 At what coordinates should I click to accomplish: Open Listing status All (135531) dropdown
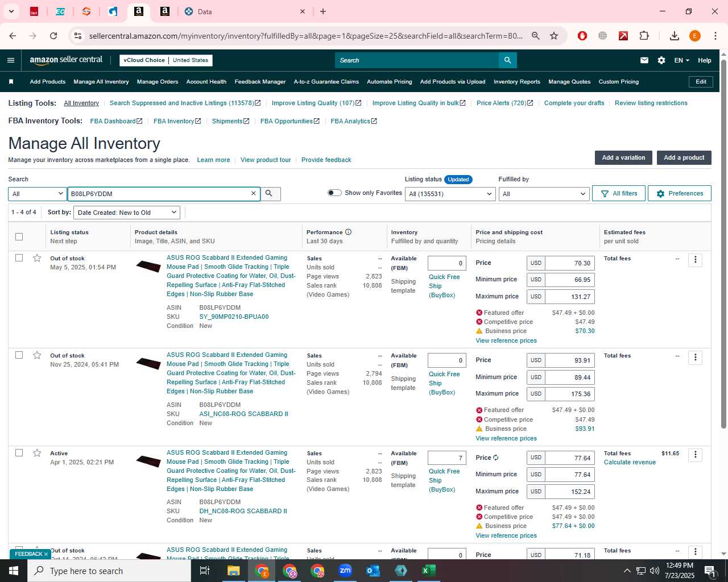[x=450, y=194]
